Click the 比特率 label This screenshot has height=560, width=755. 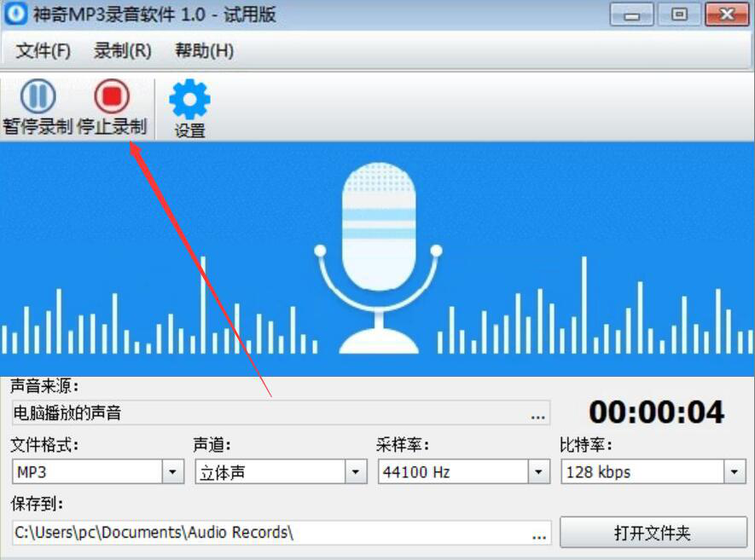point(585,445)
